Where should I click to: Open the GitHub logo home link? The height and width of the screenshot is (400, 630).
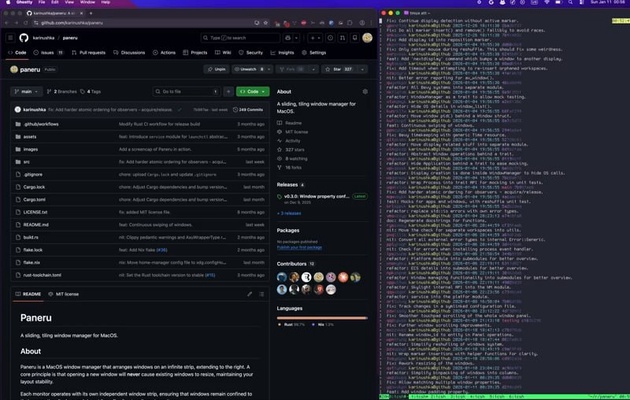click(x=24, y=38)
